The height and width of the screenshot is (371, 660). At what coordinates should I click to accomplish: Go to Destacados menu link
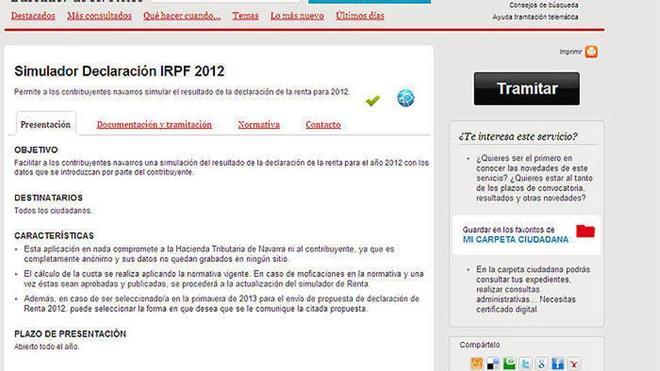(33, 16)
